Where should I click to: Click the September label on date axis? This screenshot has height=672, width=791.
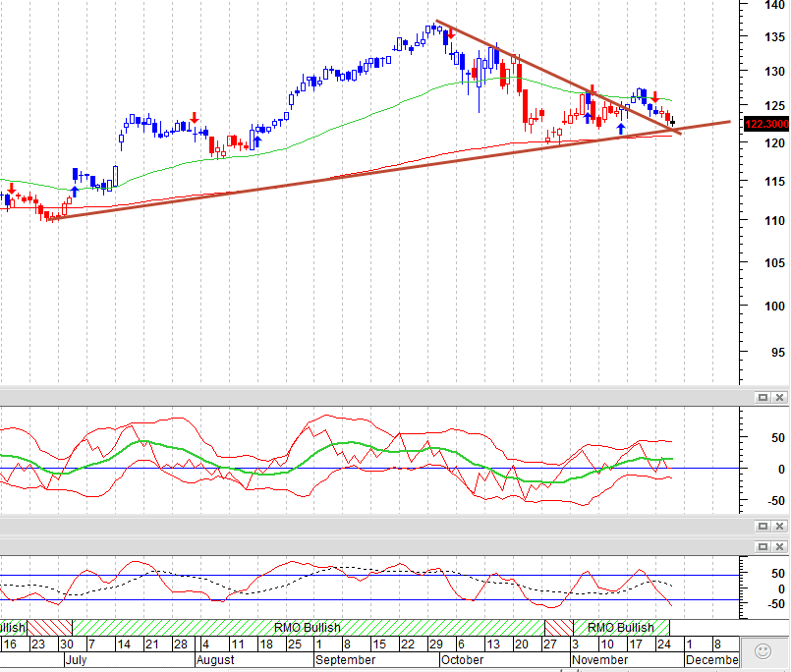(x=345, y=660)
